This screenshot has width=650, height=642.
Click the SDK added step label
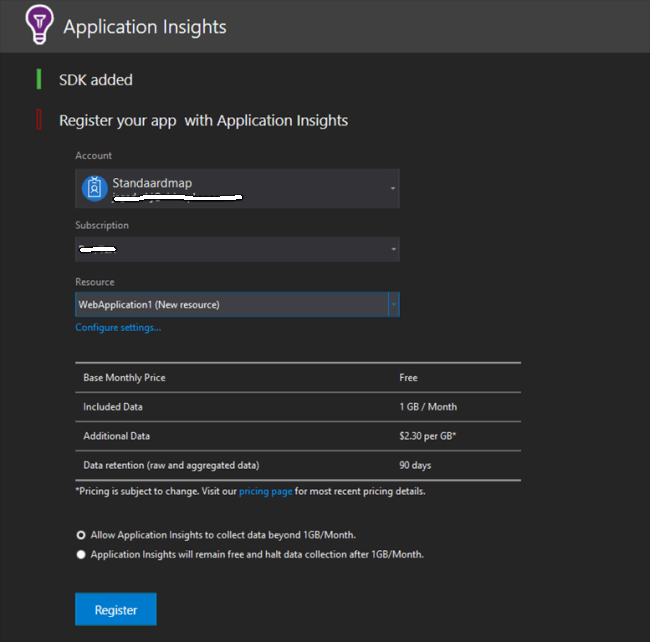pyautogui.click(x=95, y=80)
